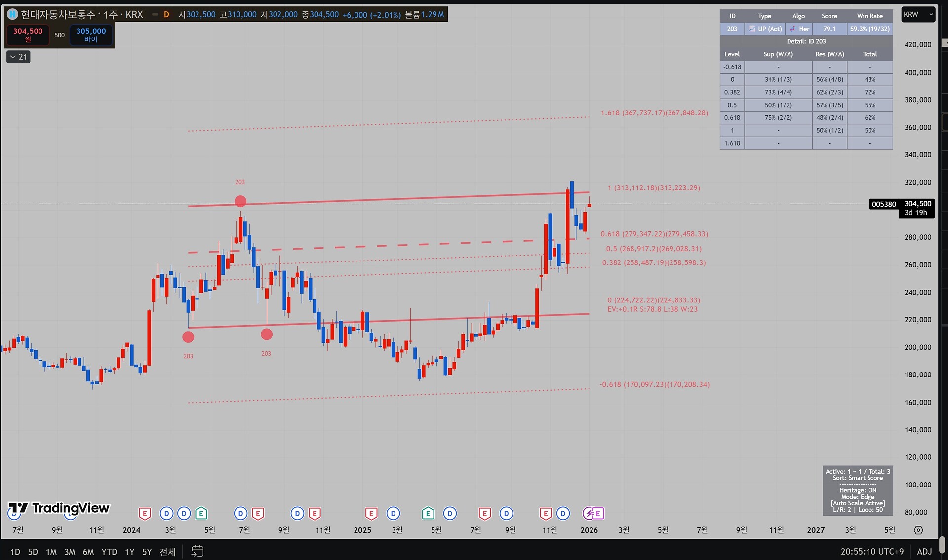
Task: Click the go-to-date calendar icon
Action: click(197, 551)
